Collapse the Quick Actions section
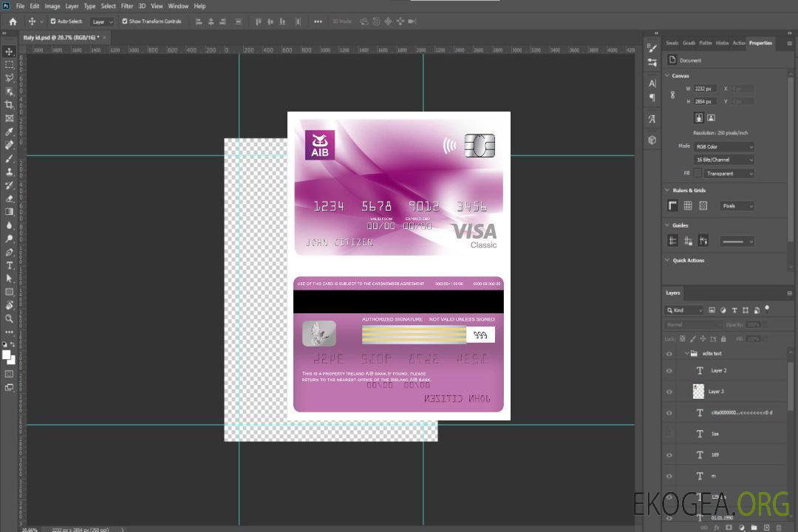This screenshot has width=798, height=532. pyautogui.click(x=667, y=260)
